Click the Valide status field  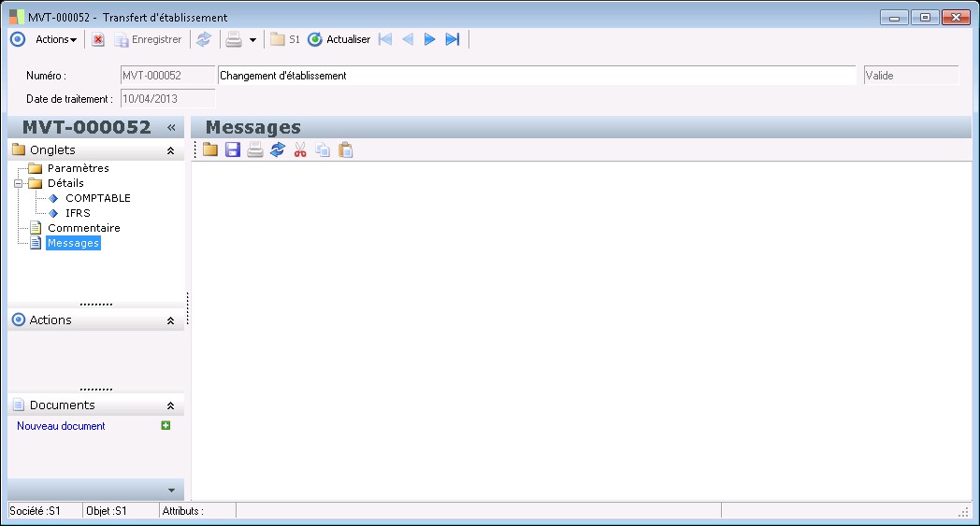point(911,76)
